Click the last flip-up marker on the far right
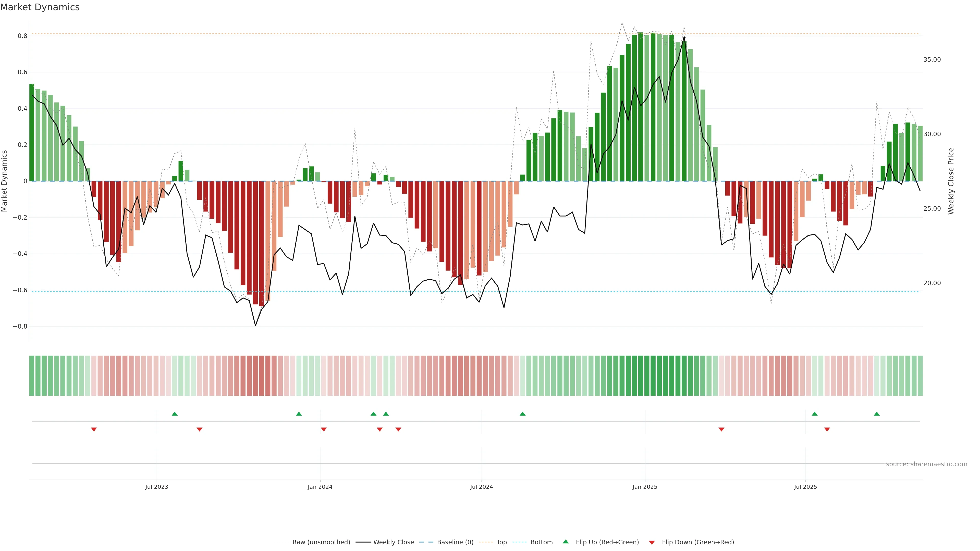 pos(877,414)
